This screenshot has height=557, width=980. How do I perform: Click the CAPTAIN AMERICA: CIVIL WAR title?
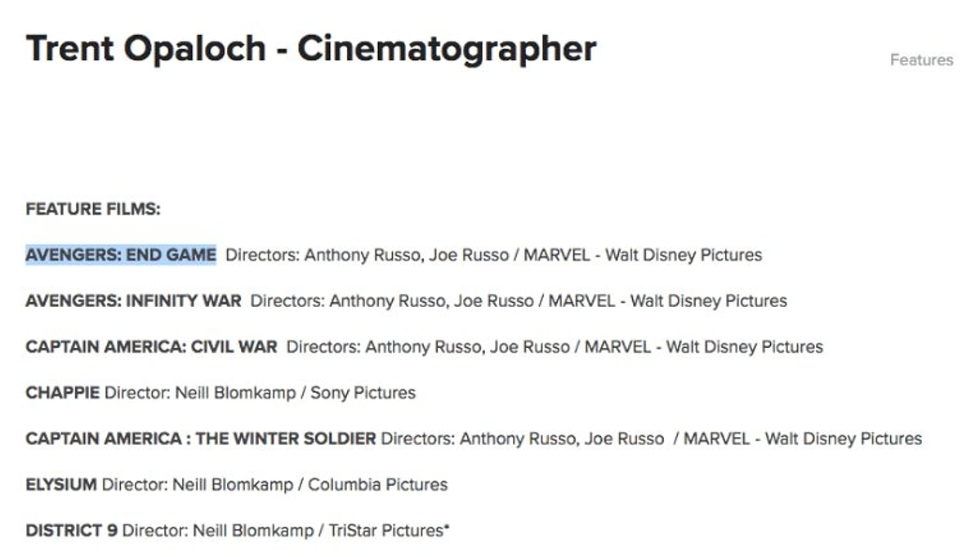point(151,346)
